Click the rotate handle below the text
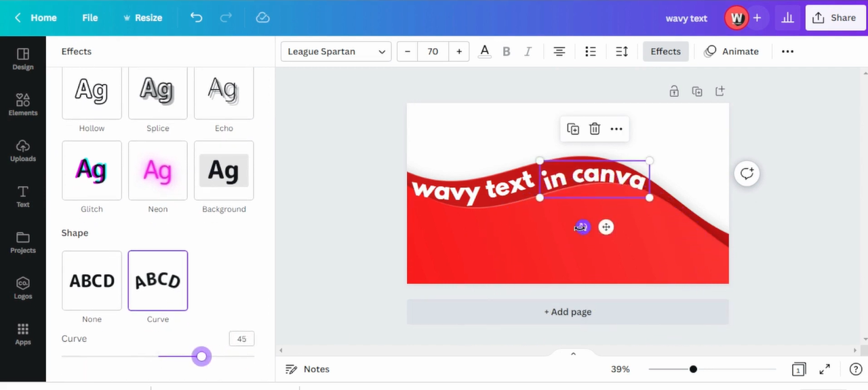Viewport: 868px width, 390px height. pos(582,227)
